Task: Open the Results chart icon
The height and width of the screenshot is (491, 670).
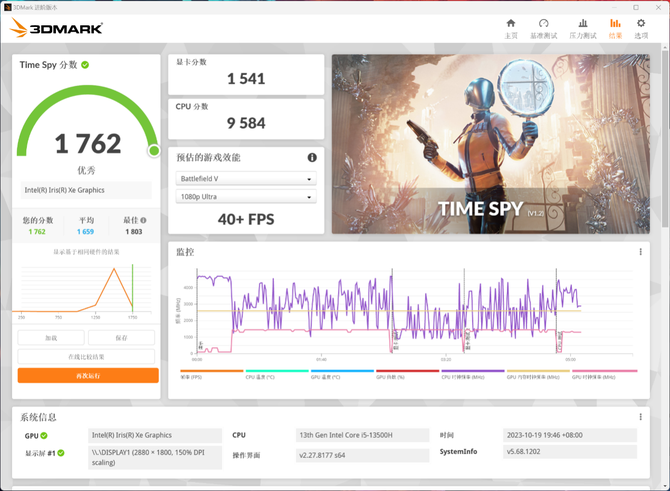Action: [x=615, y=23]
